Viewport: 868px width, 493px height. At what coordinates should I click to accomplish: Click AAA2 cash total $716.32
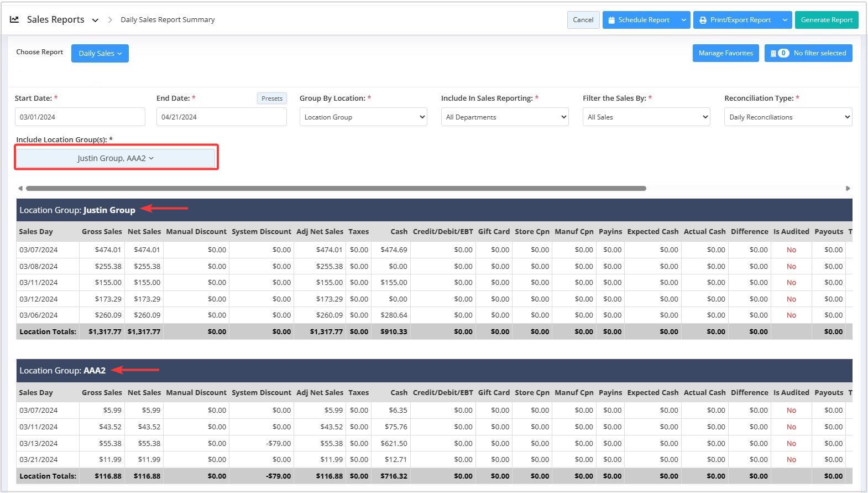(394, 476)
